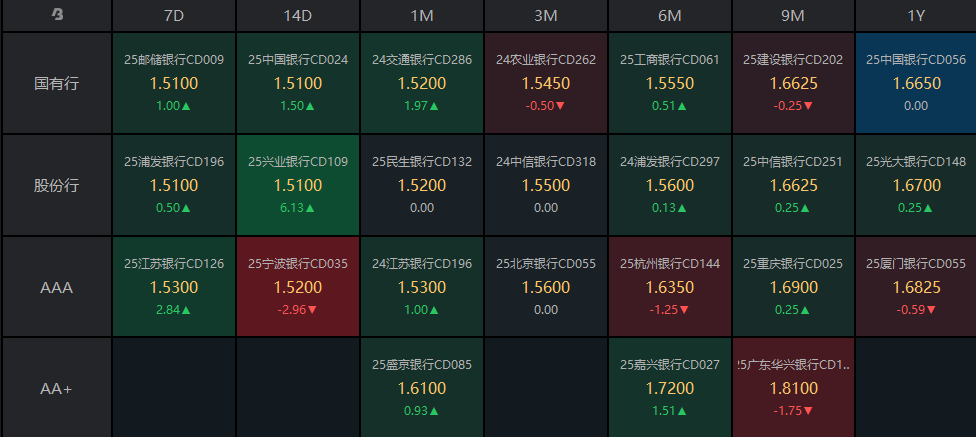Click the 24中信银行CD318 quote cell
This screenshot has width=976, height=437.
pos(546,185)
